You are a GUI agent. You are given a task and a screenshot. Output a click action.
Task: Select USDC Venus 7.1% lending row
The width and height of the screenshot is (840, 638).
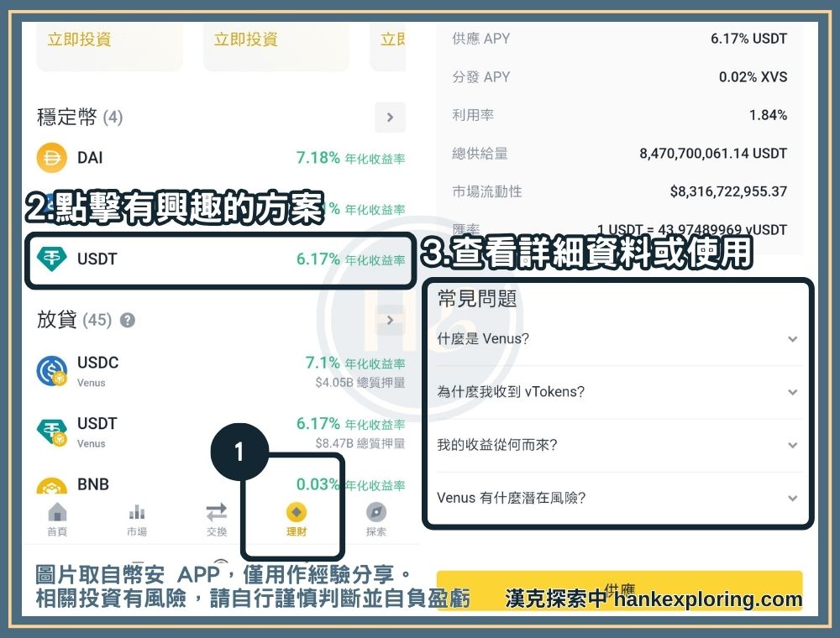tap(221, 371)
